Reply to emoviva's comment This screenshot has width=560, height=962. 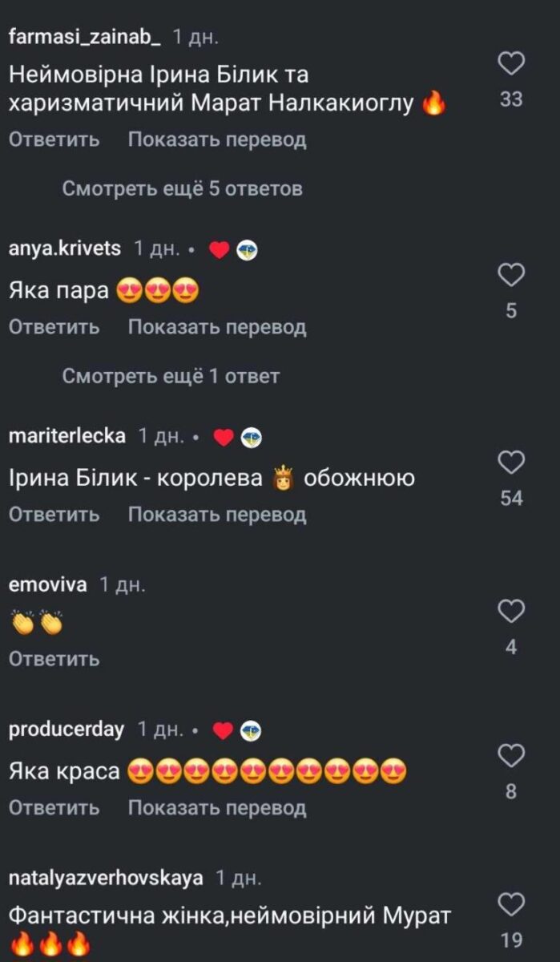click(x=54, y=659)
